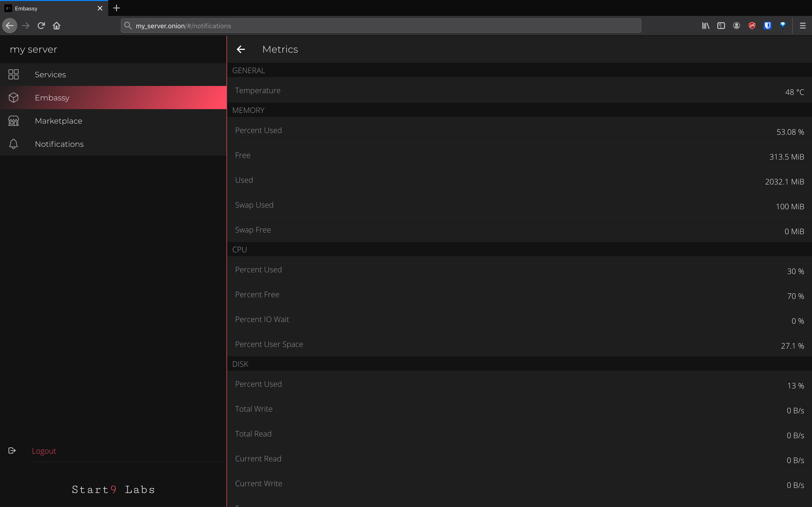Open the browser Library icon
Screen dimensions: 812x507
pyautogui.click(x=706, y=26)
